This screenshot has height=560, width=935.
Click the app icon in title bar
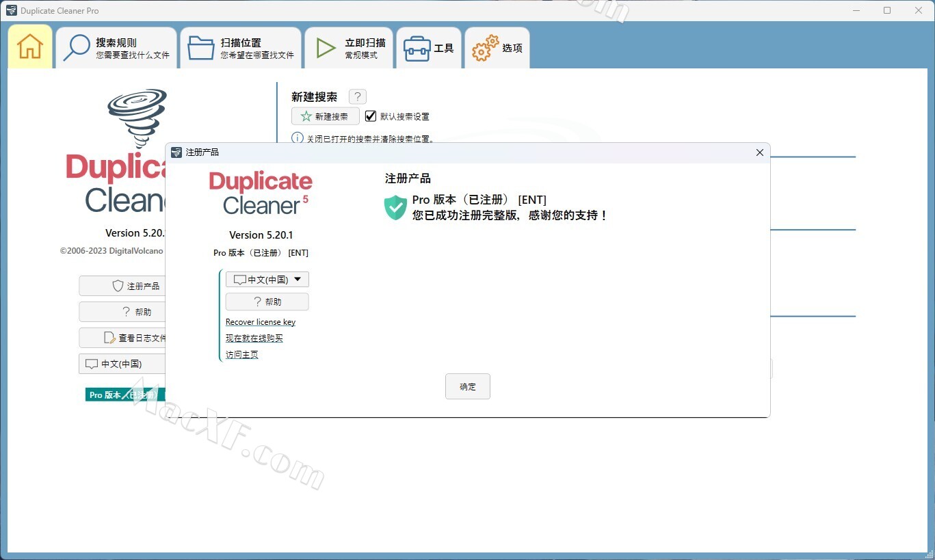(11, 10)
